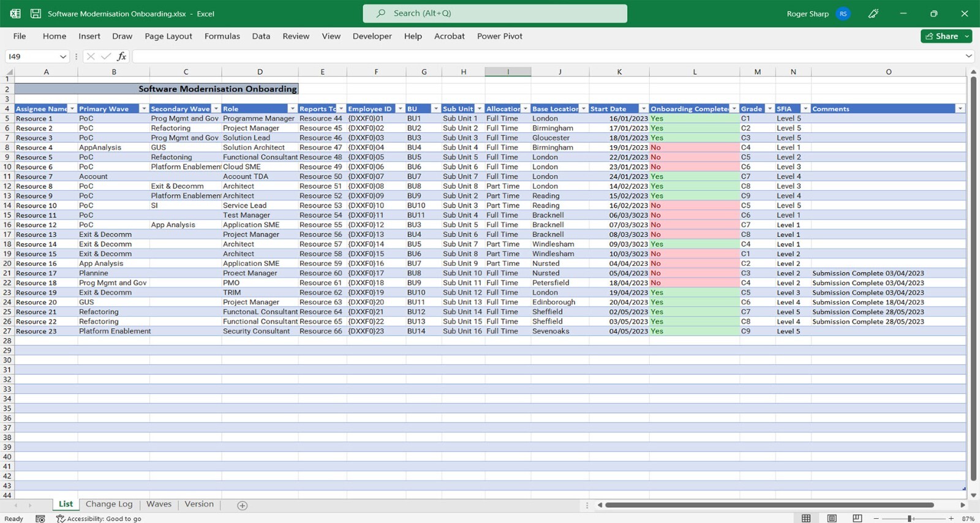Expand the Primary Wave column filter
This screenshot has height=523, width=980.
point(144,109)
